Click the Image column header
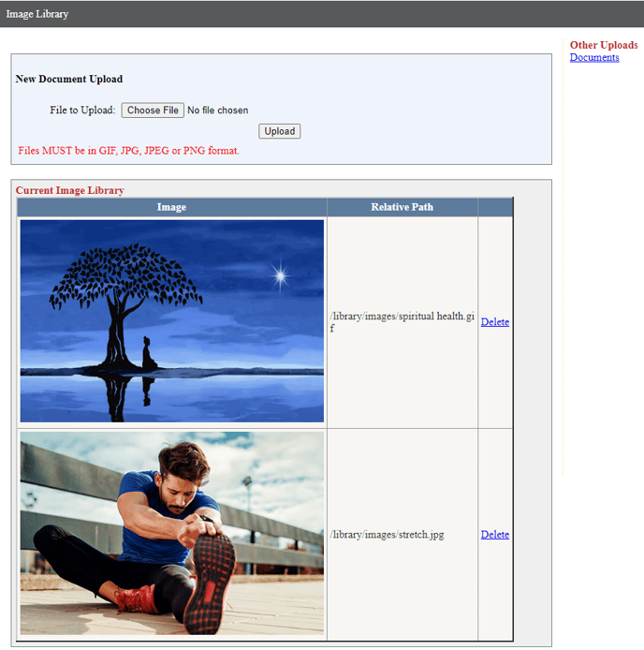644x650 pixels. point(171,207)
